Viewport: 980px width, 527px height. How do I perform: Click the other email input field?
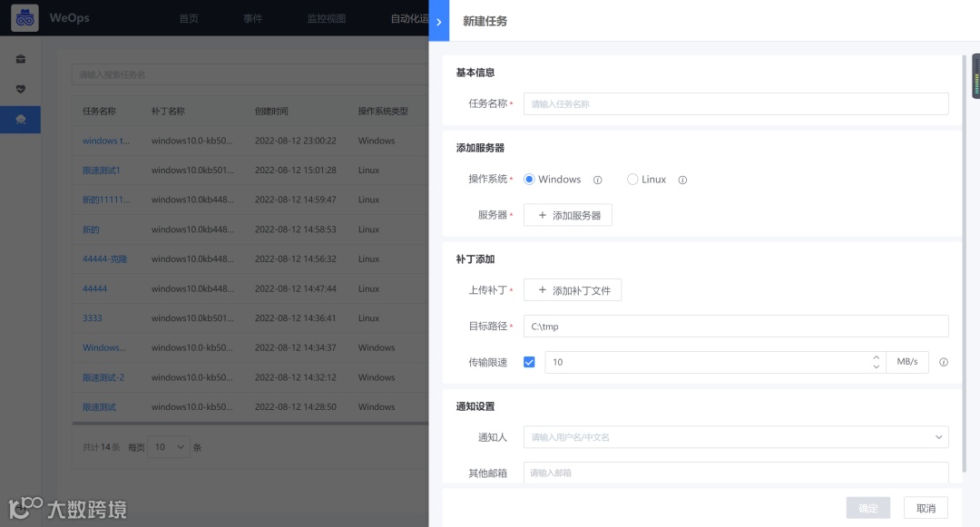click(736, 473)
